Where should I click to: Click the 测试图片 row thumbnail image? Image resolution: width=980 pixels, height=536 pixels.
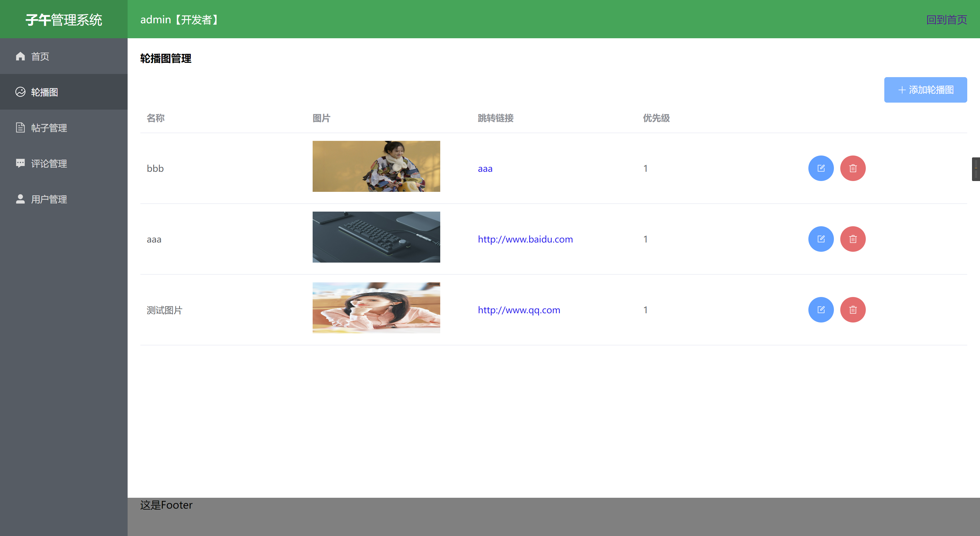(x=376, y=308)
